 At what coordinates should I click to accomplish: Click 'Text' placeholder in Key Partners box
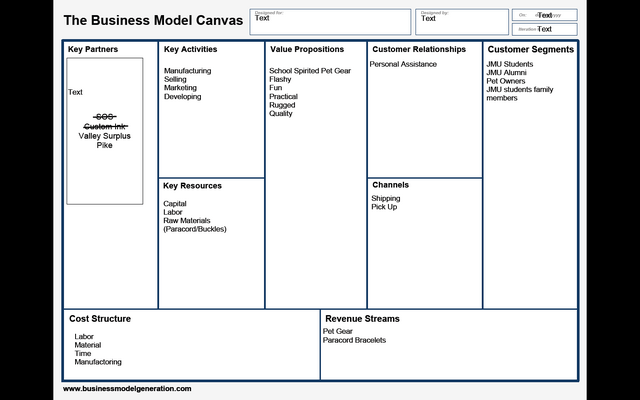pyautogui.click(x=75, y=92)
